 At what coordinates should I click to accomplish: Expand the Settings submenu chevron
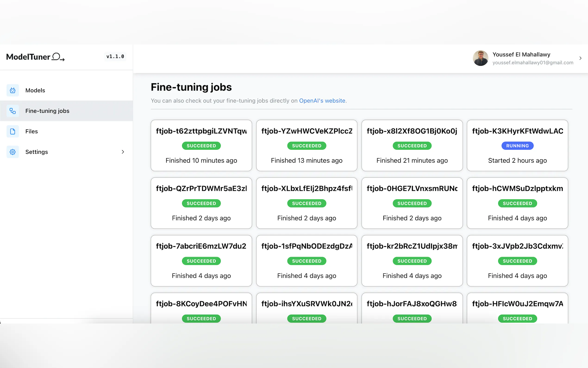(x=123, y=152)
